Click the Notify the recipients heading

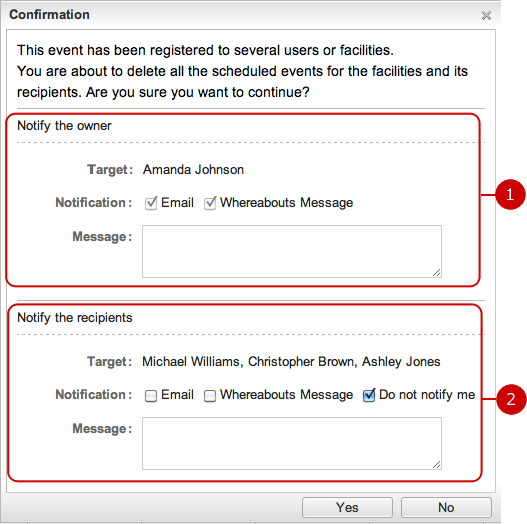point(75,318)
